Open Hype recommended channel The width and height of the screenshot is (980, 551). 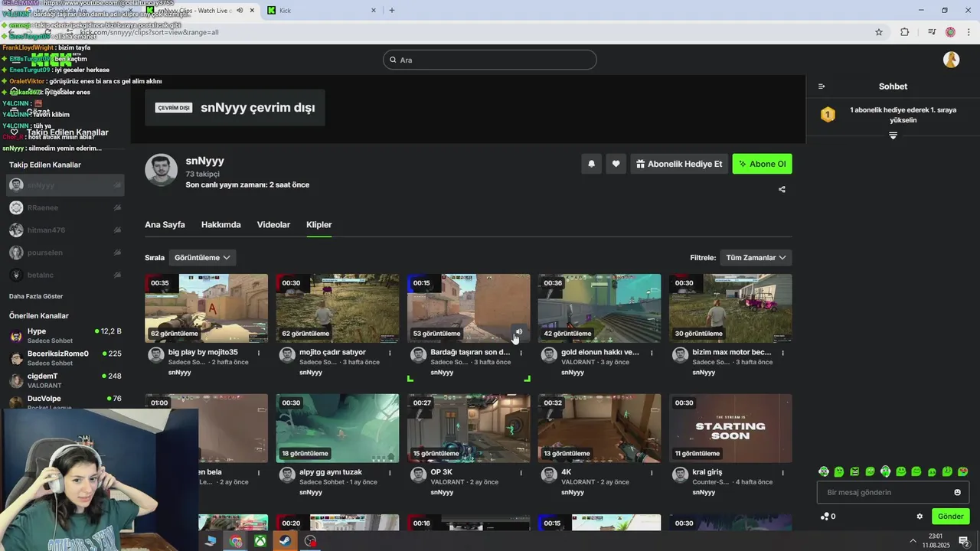coord(66,335)
